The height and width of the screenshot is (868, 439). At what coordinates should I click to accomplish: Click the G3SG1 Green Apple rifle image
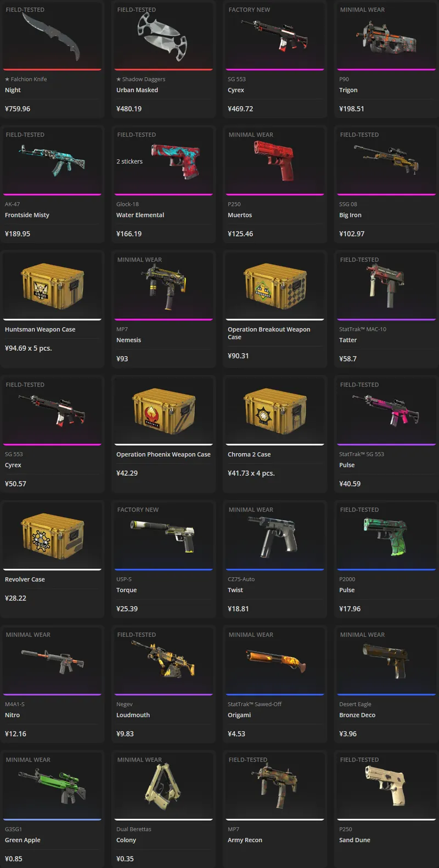click(52, 786)
